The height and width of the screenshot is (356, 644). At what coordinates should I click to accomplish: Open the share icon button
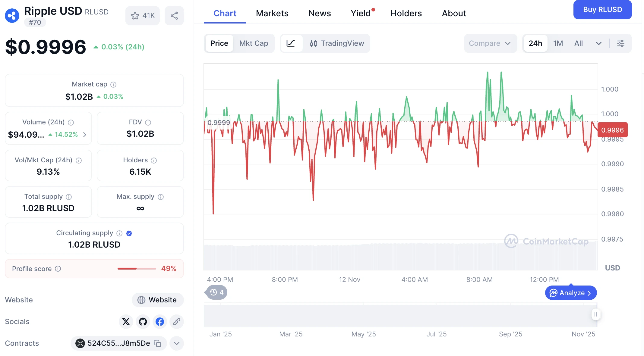[x=174, y=16]
